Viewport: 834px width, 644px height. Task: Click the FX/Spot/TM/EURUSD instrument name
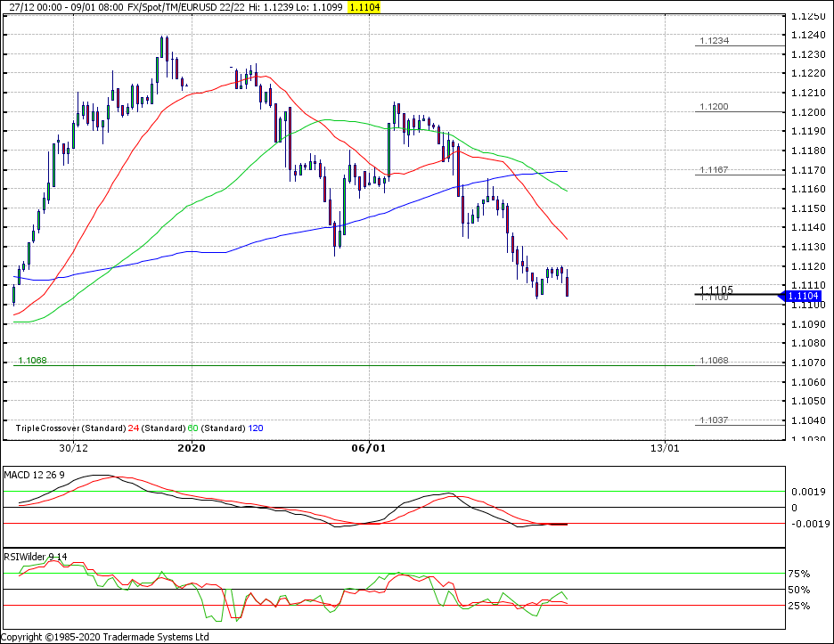pos(173,7)
